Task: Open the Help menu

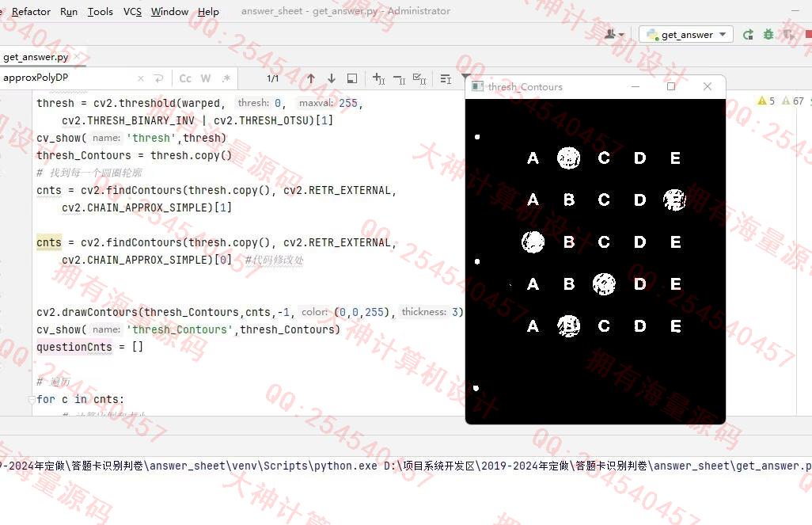Action: [x=208, y=11]
